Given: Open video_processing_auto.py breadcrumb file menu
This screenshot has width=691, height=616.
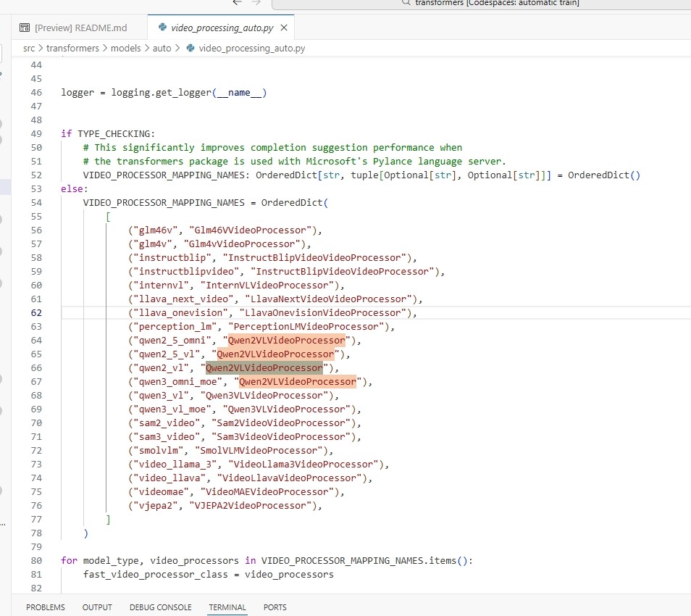Looking at the screenshot, I should point(251,49).
